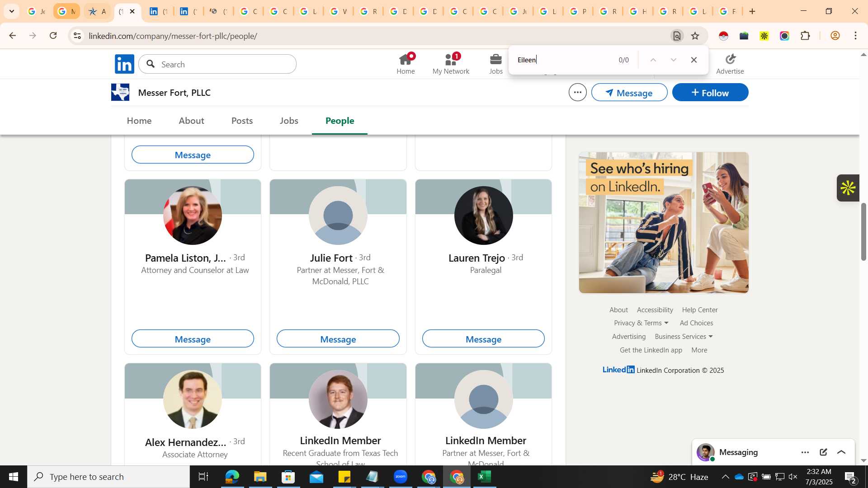Open the LinkedIn Home nav icon

coord(406,64)
